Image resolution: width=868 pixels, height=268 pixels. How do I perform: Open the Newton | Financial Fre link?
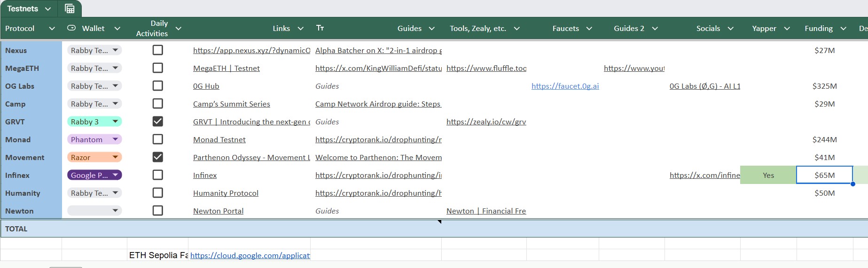click(x=486, y=211)
